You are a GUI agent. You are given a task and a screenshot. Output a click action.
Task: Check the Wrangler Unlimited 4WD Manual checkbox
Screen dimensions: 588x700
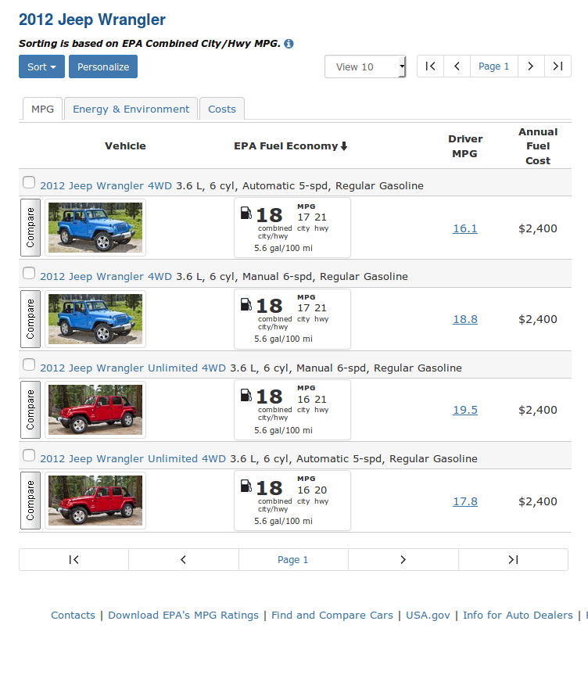[x=29, y=364]
